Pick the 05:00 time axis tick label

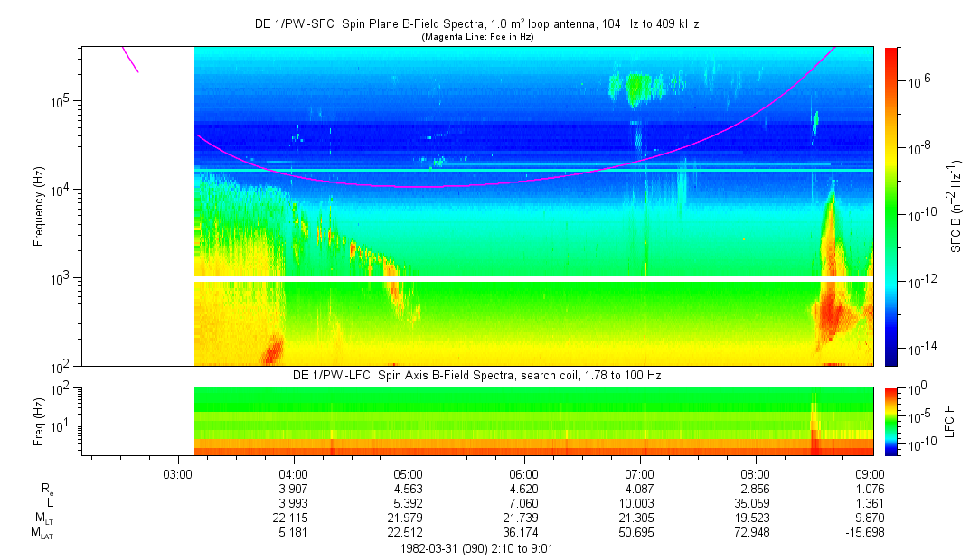(x=408, y=472)
